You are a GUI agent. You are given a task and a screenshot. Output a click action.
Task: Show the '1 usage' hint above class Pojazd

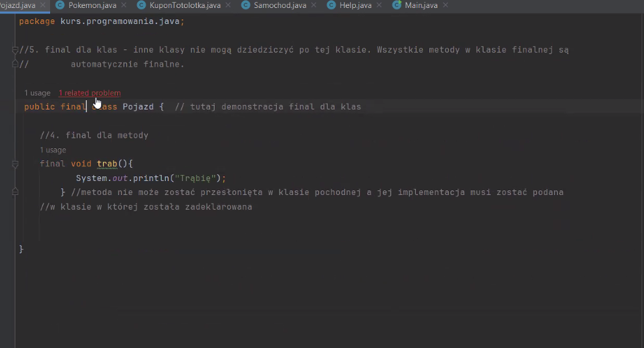(37, 93)
